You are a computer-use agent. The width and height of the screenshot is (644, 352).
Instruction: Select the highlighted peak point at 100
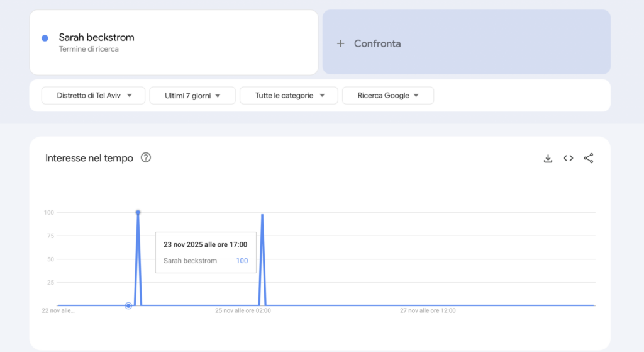(138, 212)
